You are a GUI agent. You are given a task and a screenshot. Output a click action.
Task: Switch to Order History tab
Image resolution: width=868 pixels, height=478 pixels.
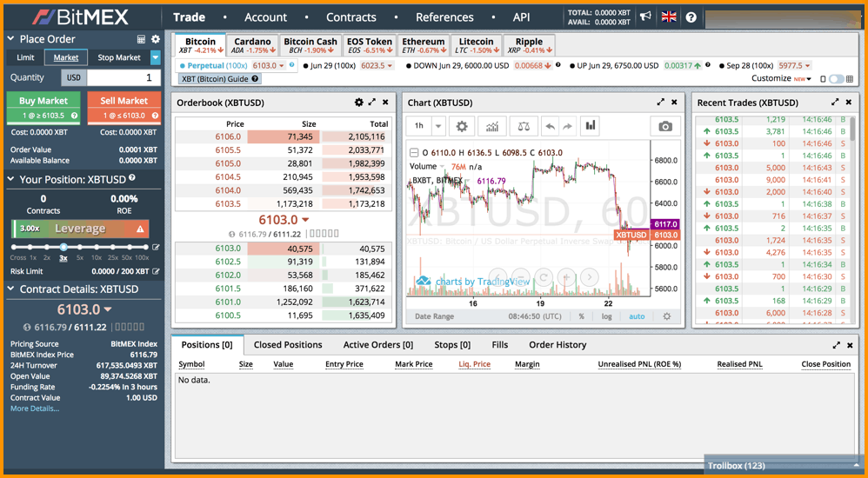click(558, 345)
